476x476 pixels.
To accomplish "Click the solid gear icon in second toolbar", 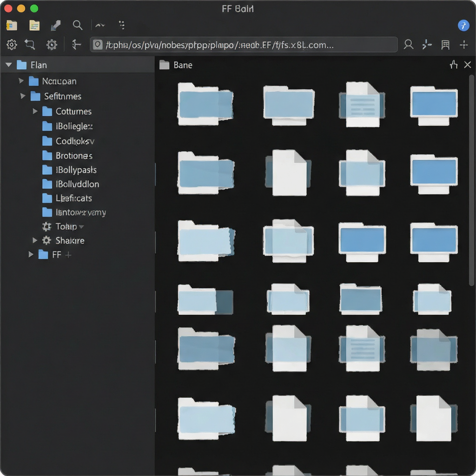I will point(52,45).
